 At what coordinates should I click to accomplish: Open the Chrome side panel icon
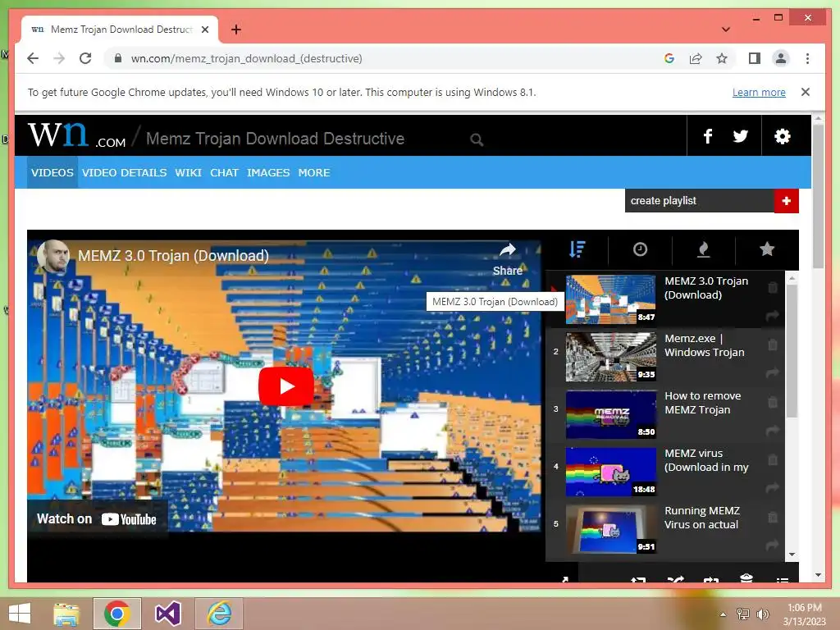click(x=755, y=58)
